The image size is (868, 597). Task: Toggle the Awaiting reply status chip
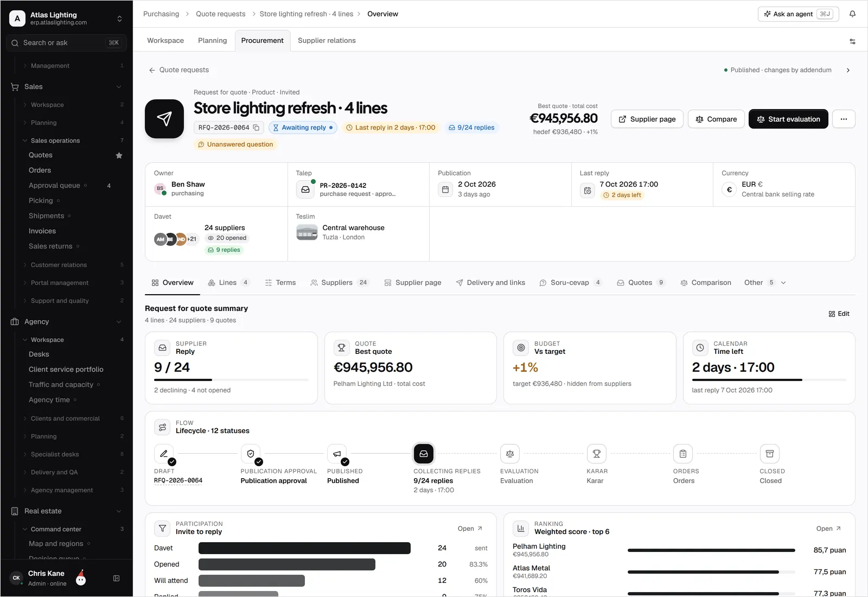(303, 128)
